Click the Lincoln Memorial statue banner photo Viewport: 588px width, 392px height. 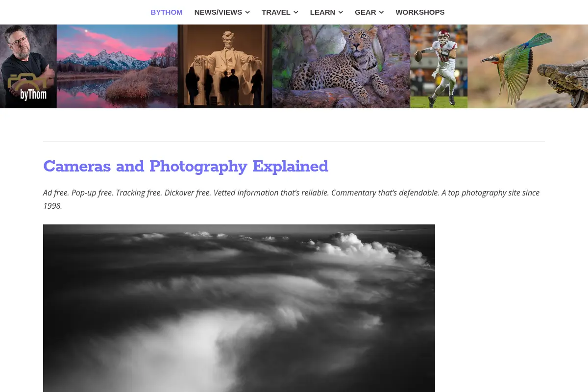tap(225, 66)
